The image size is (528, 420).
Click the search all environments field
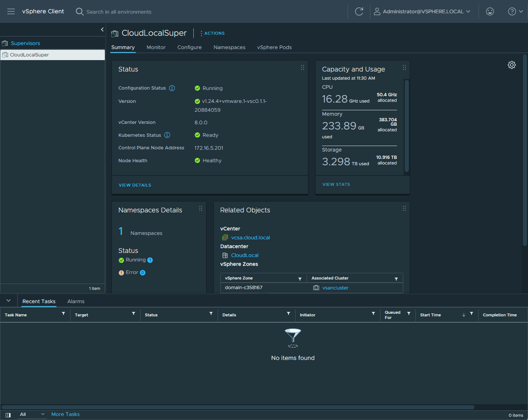(x=119, y=12)
